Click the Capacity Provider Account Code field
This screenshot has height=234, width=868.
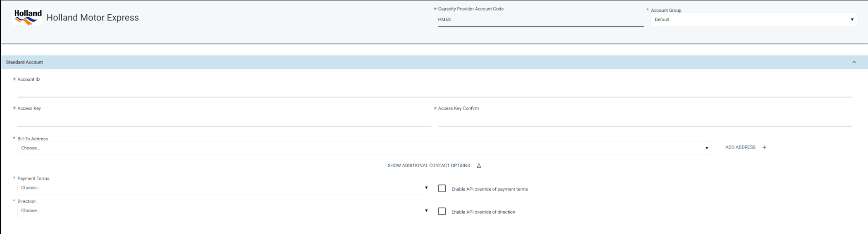(541, 20)
